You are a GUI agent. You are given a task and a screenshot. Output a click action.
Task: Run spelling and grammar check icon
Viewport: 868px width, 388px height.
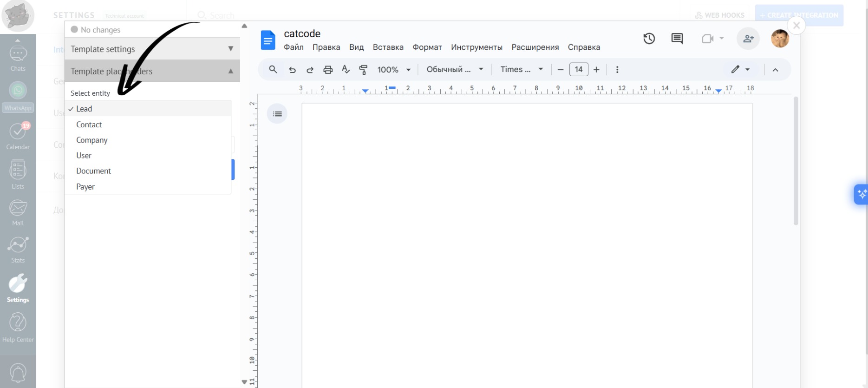point(346,69)
